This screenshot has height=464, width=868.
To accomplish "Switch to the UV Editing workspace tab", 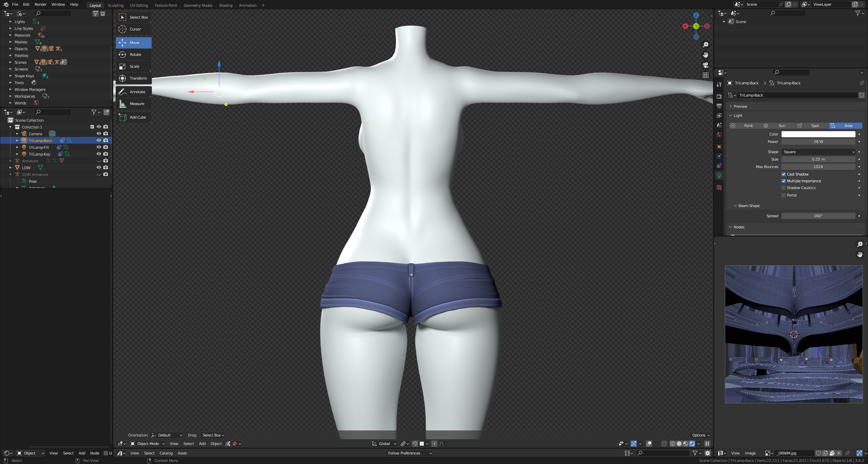I will tap(139, 5).
